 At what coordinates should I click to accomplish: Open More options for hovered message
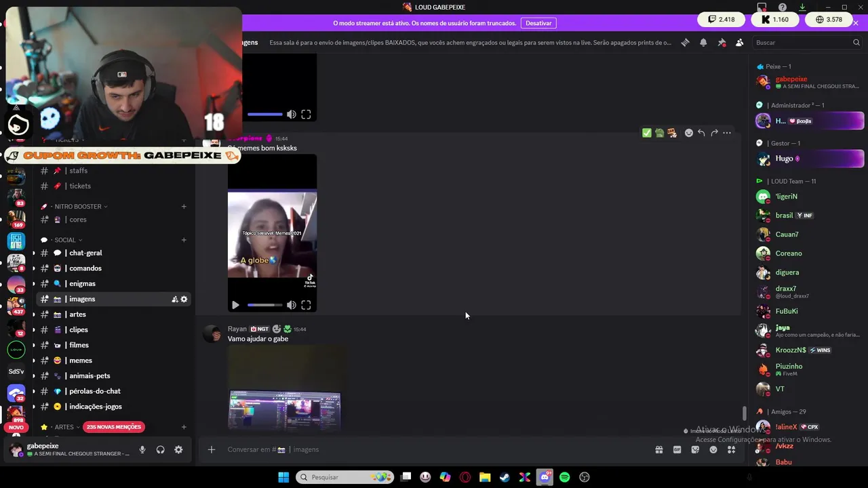(x=727, y=133)
